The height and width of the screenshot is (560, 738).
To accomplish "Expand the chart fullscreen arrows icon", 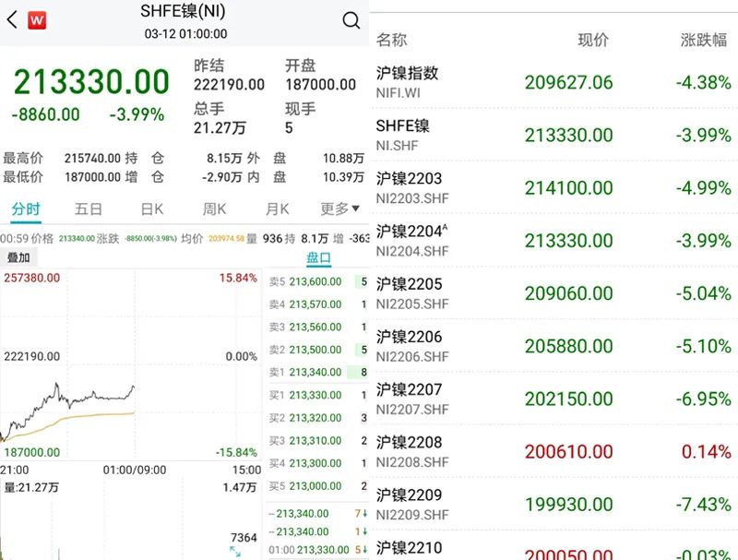I will [x=235, y=552].
